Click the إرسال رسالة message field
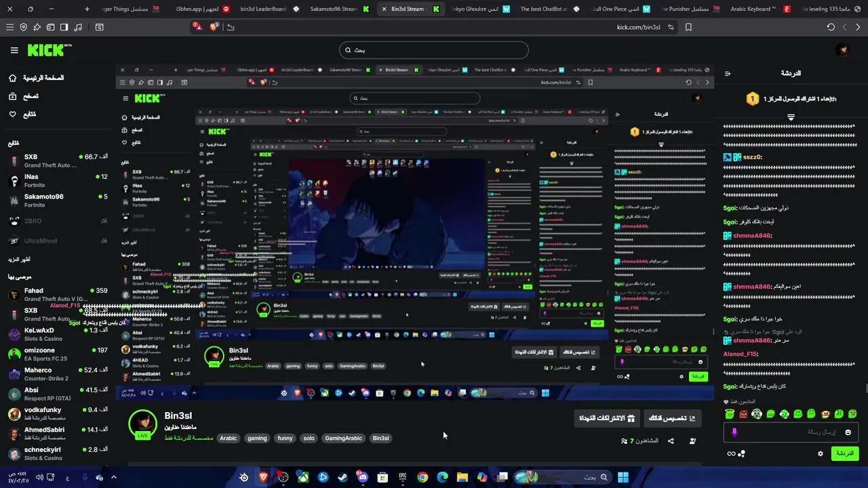This screenshot has height=488, width=868. pyautogui.click(x=791, y=432)
